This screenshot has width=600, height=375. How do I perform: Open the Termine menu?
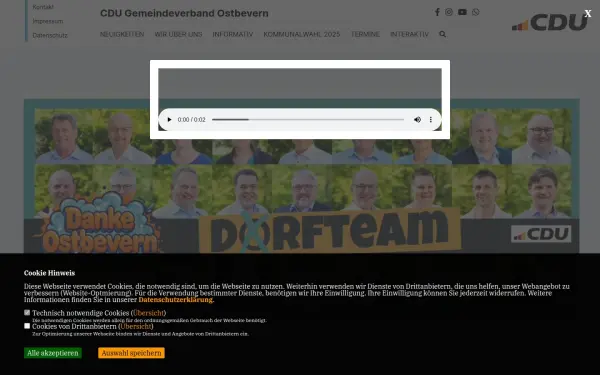pos(365,34)
